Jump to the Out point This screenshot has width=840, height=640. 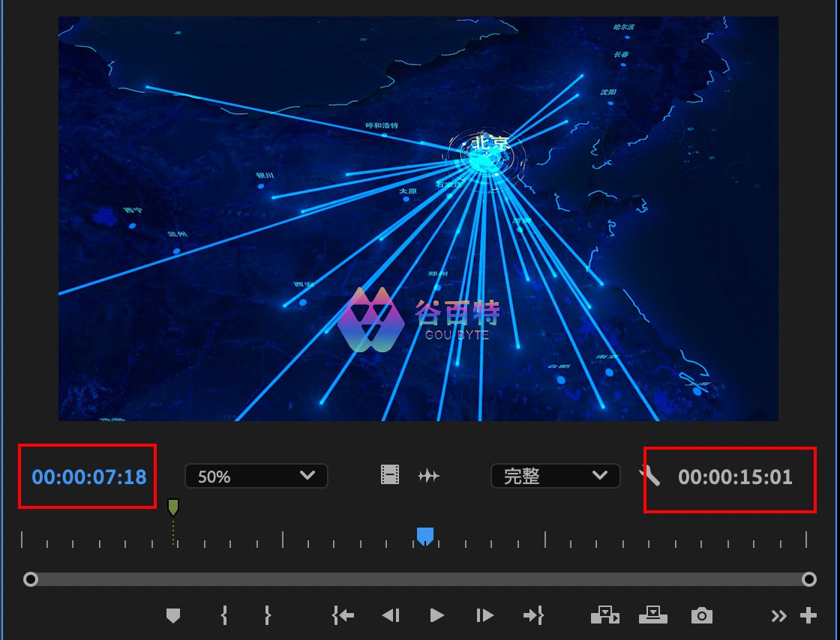click(x=533, y=615)
